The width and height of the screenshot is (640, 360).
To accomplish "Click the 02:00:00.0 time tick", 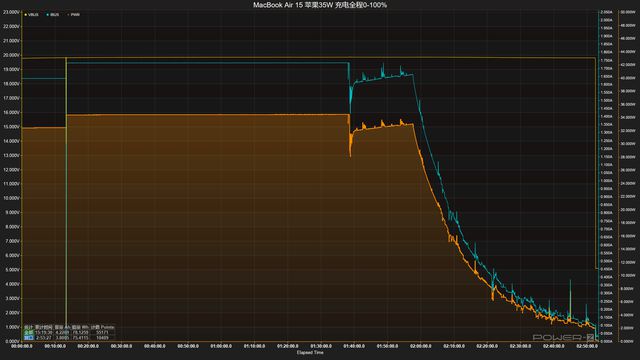I will coord(420,346).
